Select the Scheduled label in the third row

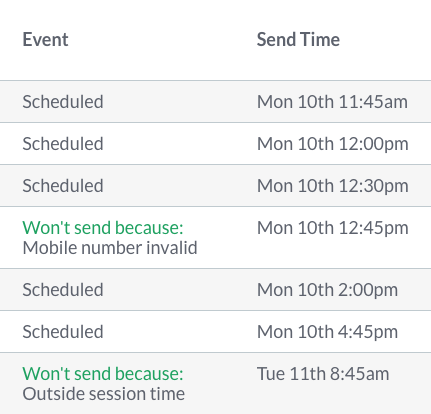pos(63,186)
